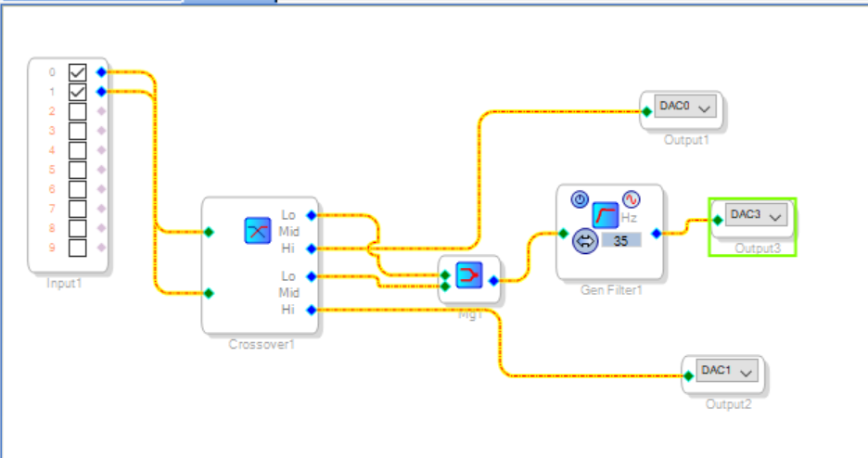Click Output1 green input pin
This screenshot has width=868, height=458.
pos(646,112)
